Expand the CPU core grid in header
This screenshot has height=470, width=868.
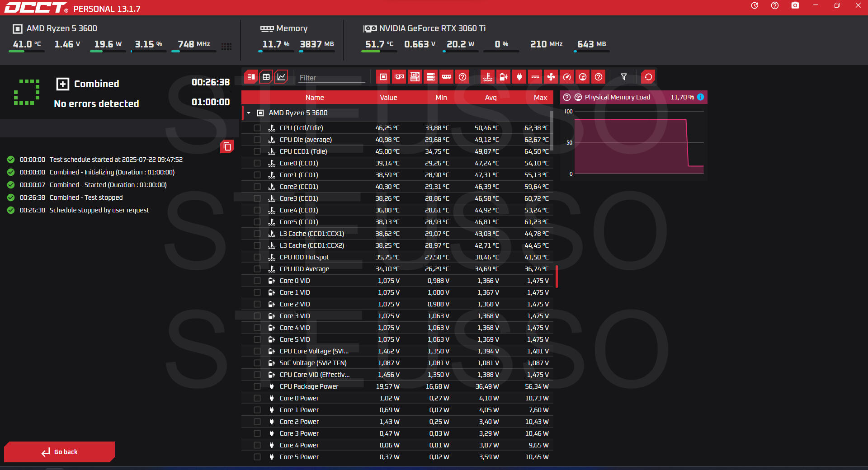[226, 46]
